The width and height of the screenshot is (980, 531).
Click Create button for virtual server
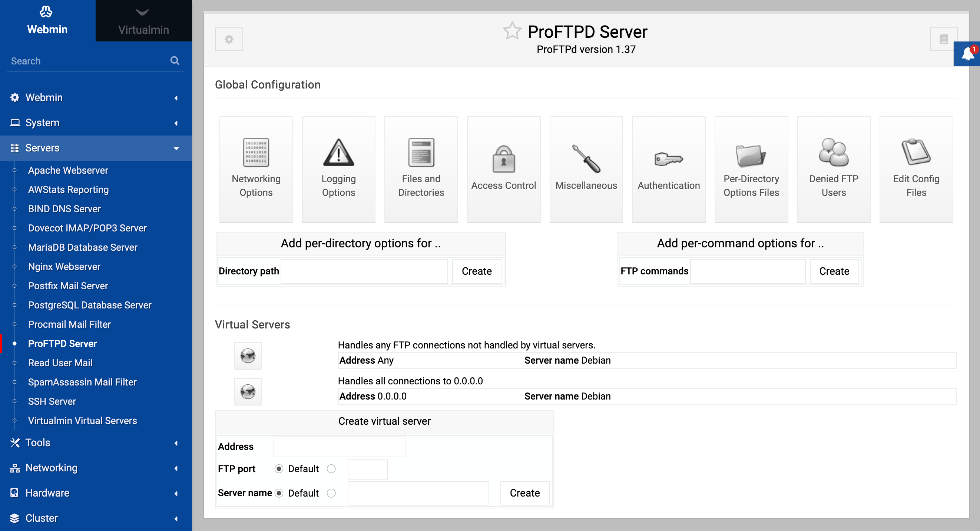click(524, 493)
